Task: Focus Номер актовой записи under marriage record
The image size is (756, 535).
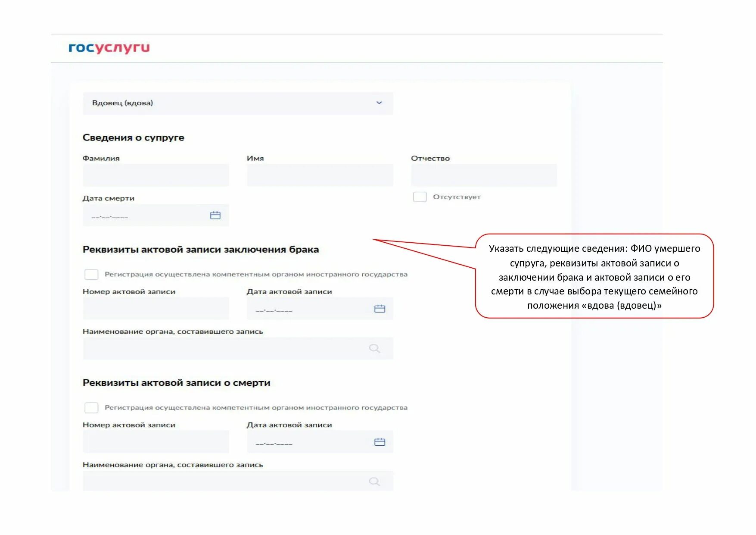Action: point(156,308)
